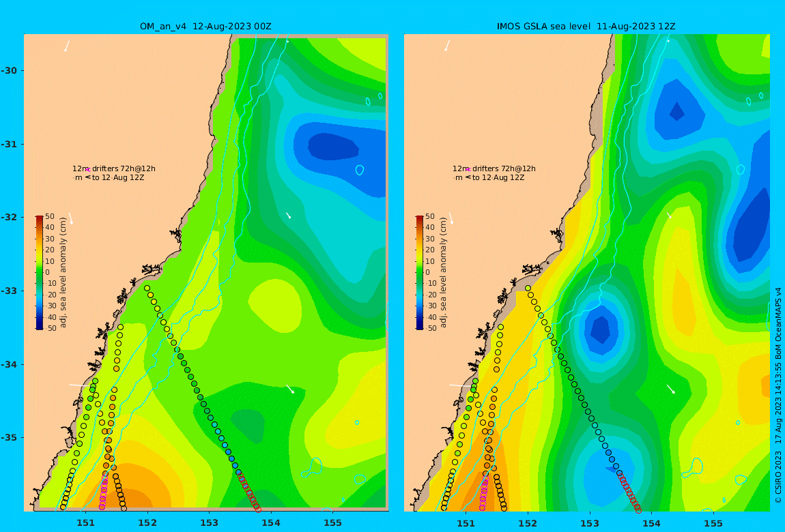
Task: Click the 155 longitude label under the right map
Action: 713,523
